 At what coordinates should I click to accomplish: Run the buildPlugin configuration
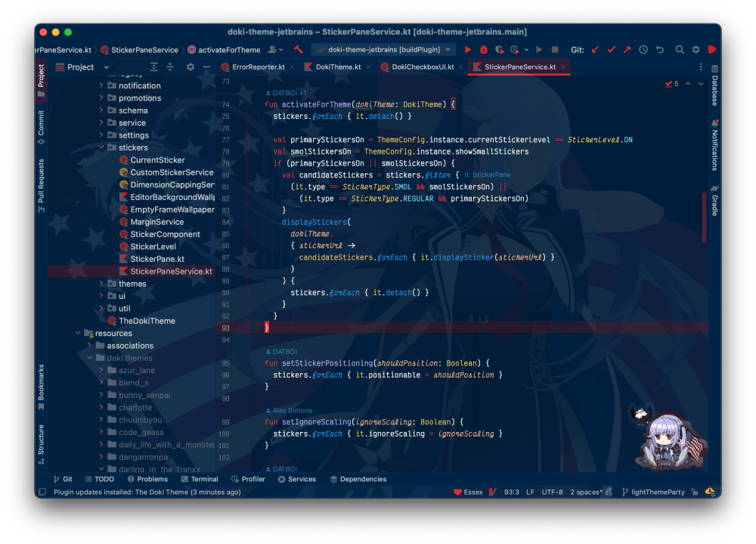click(467, 49)
